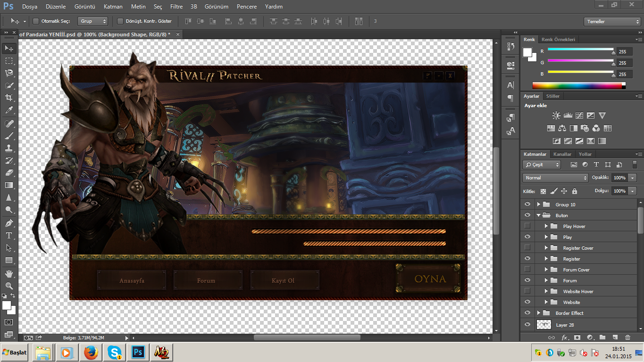Image resolution: width=644 pixels, height=362 pixels.
Task: Show the Forum Cover layer group
Action: point(527,269)
